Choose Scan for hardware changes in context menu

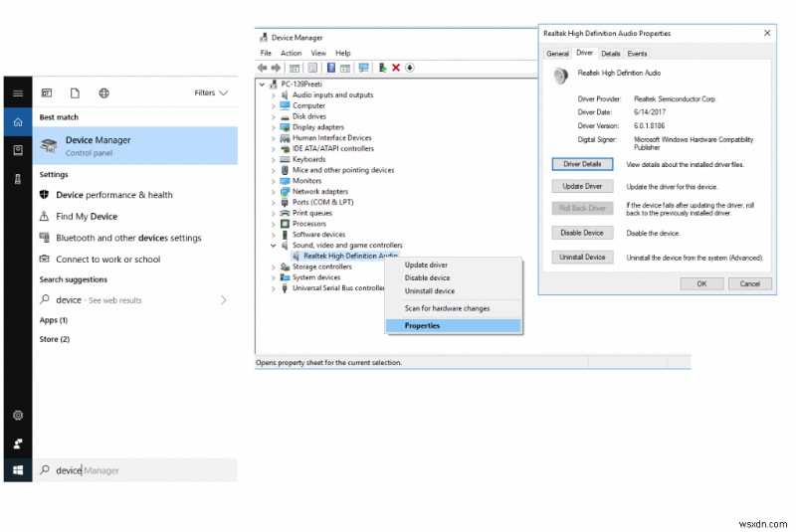(x=454, y=308)
